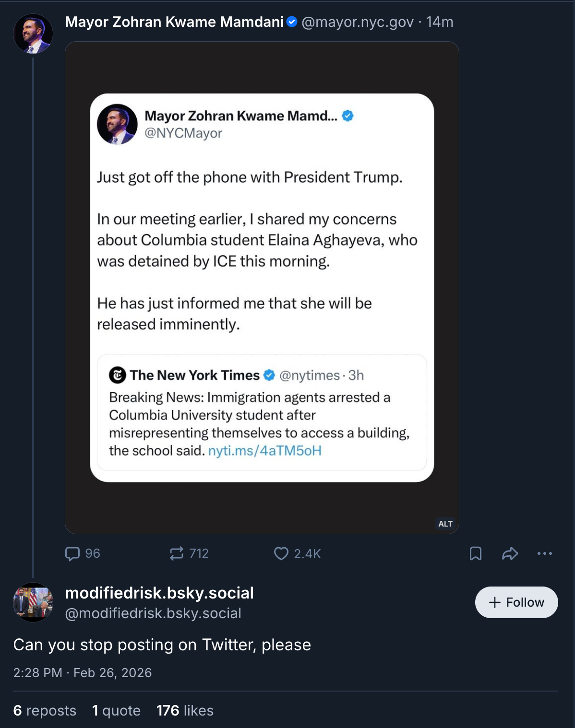The image size is (575, 728).
Task: Open Mayor Zohran Kwame Mamdani's profile avatar
Action: pos(33,34)
